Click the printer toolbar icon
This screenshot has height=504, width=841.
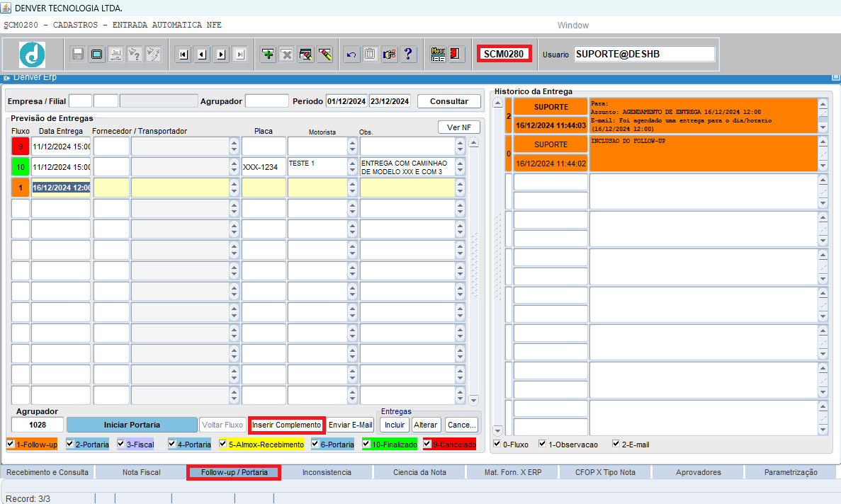116,54
